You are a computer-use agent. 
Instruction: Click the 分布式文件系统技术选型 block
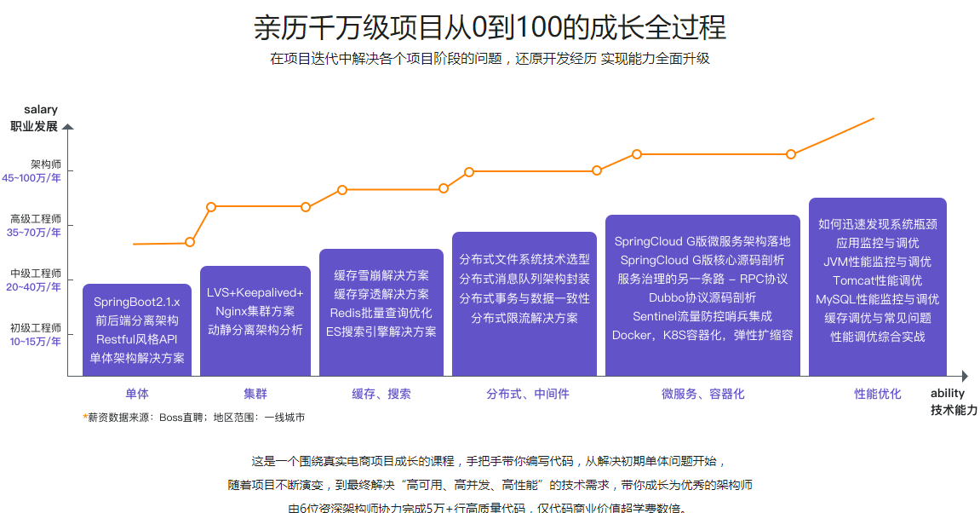pos(524,304)
